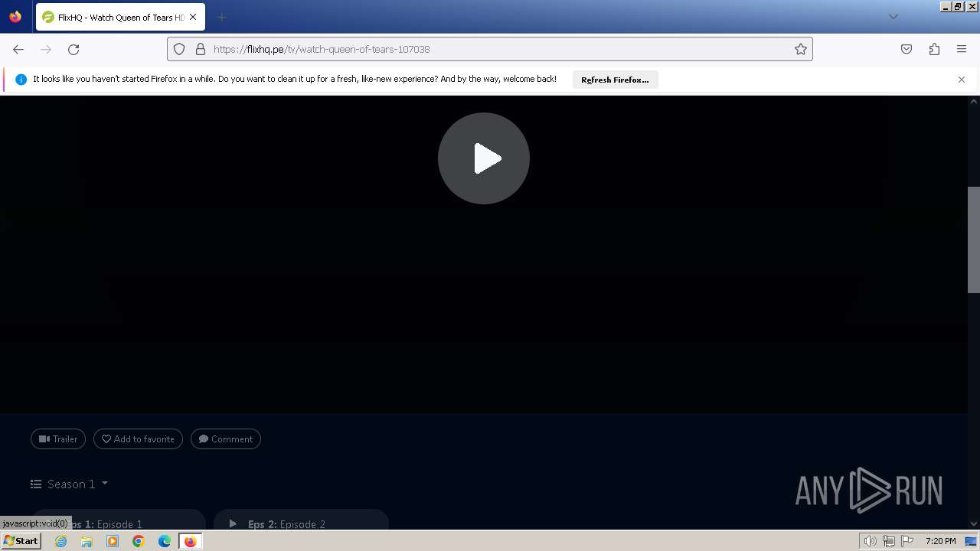
Task: Click Add to favorite button
Action: 138,439
